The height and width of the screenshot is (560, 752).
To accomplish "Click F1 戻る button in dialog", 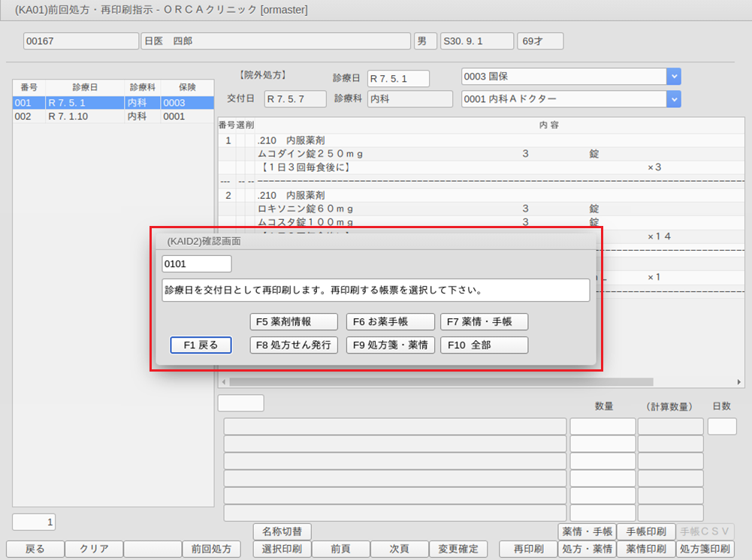I will (201, 345).
